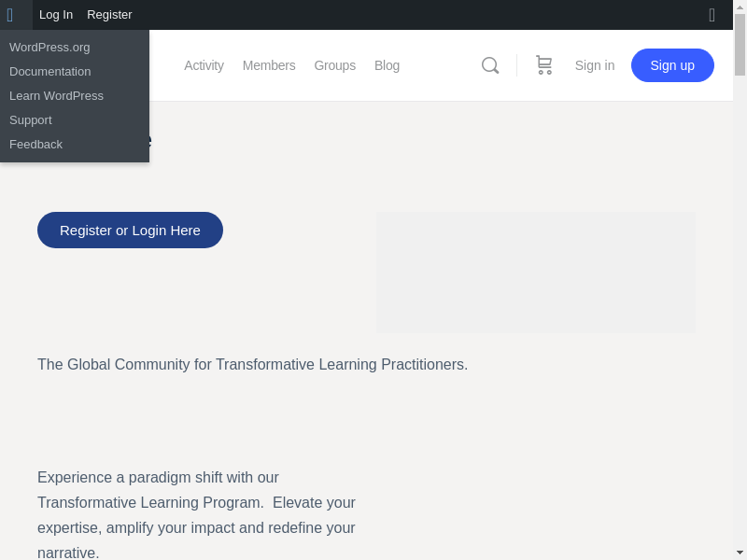Click Log In in the admin bar
Image resolution: width=747 pixels, height=560 pixels.
(x=56, y=15)
